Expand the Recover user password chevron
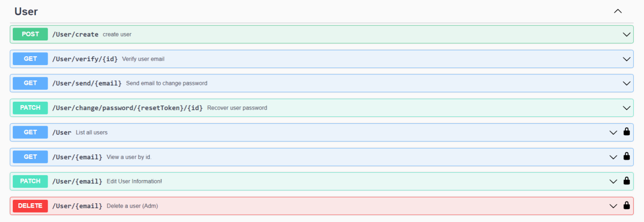Screen dimensions: 644x222 tap(627, 108)
